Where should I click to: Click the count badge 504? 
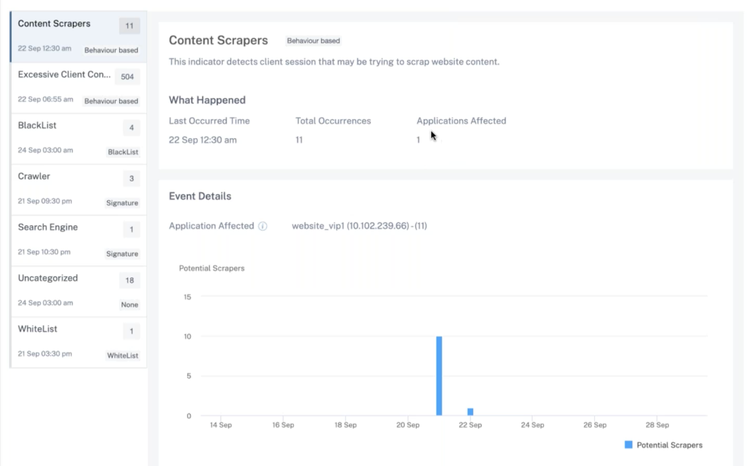(127, 77)
